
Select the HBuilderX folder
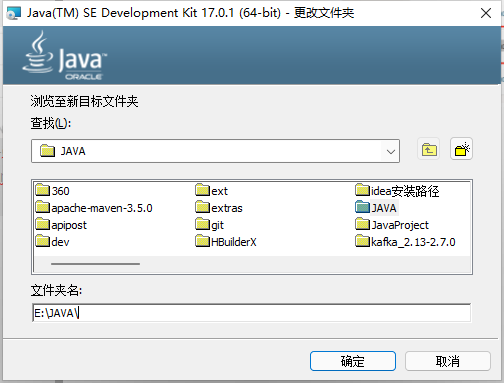(x=226, y=242)
